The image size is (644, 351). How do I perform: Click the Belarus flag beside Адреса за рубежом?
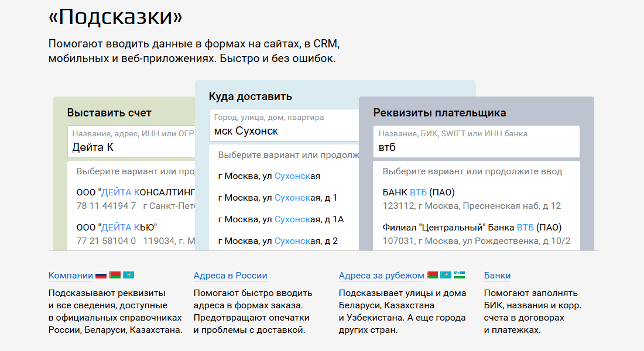(x=433, y=275)
